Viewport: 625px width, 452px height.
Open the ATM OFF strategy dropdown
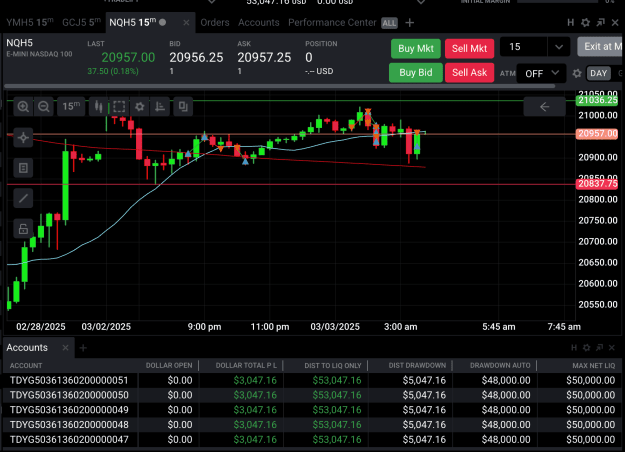541,73
